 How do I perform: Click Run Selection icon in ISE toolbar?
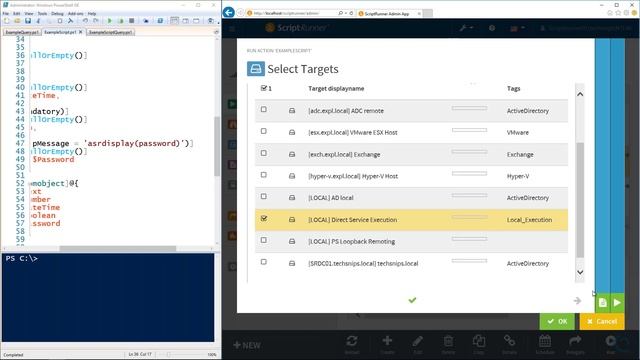pyautogui.click(x=120, y=21)
